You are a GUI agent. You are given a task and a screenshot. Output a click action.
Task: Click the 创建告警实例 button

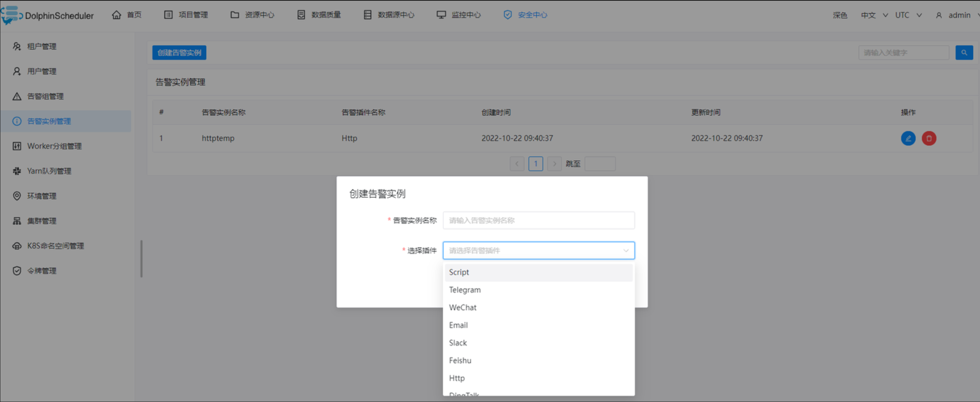(179, 53)
